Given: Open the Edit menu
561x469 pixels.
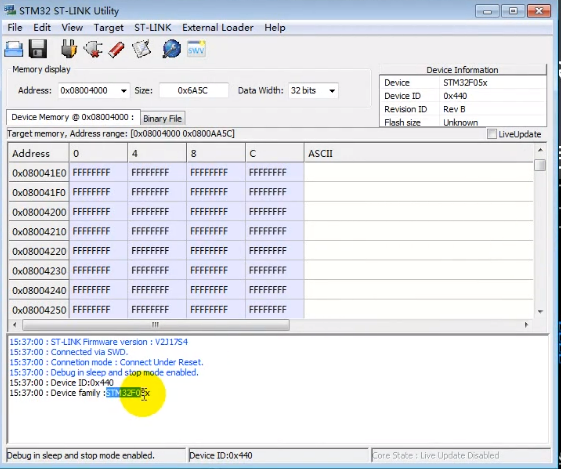Looking at the screenshot, I should tap(42, 28).
